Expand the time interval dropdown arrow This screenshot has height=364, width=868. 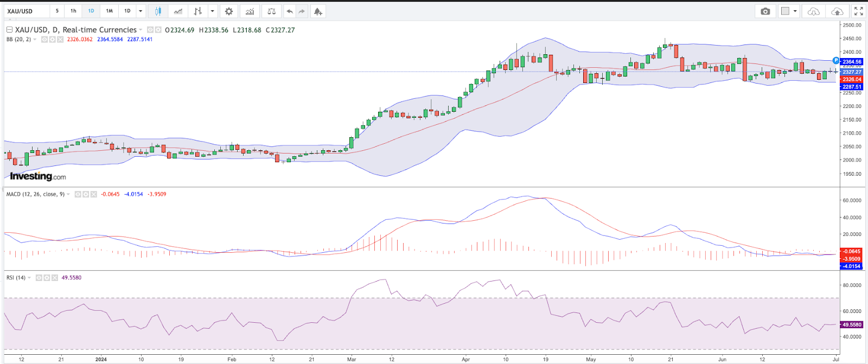click(x=141, y=11)
